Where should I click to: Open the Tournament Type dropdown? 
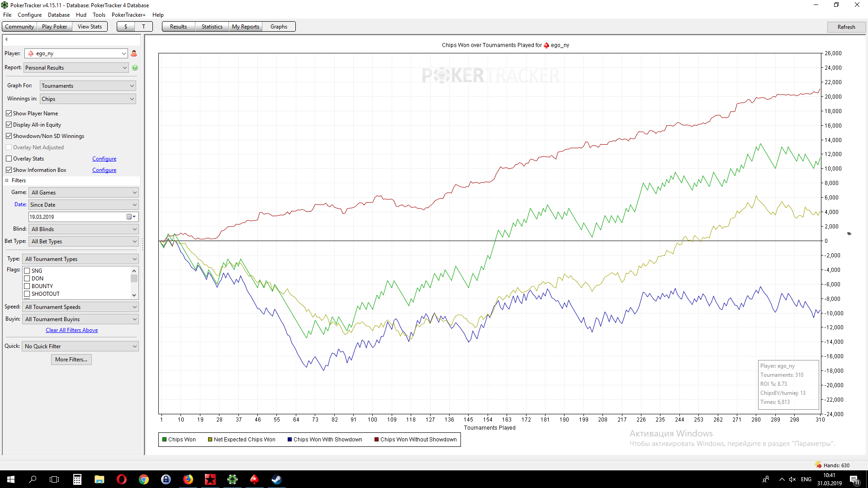tap(81, 259)
